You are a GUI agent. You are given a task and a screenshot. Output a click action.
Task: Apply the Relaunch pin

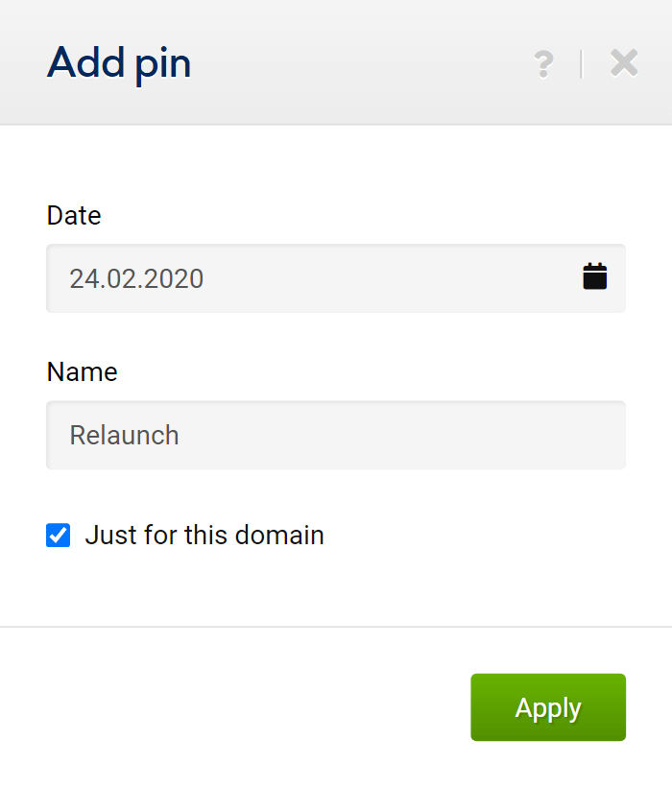point(548,707)
